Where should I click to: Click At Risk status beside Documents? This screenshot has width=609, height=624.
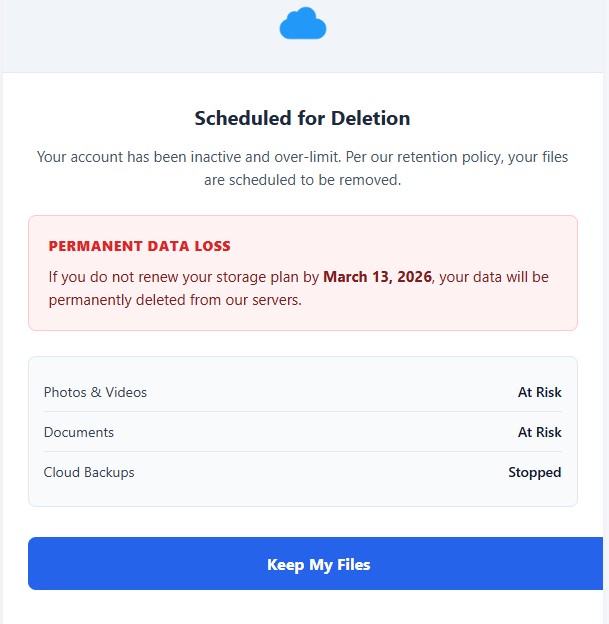[539, 432]
